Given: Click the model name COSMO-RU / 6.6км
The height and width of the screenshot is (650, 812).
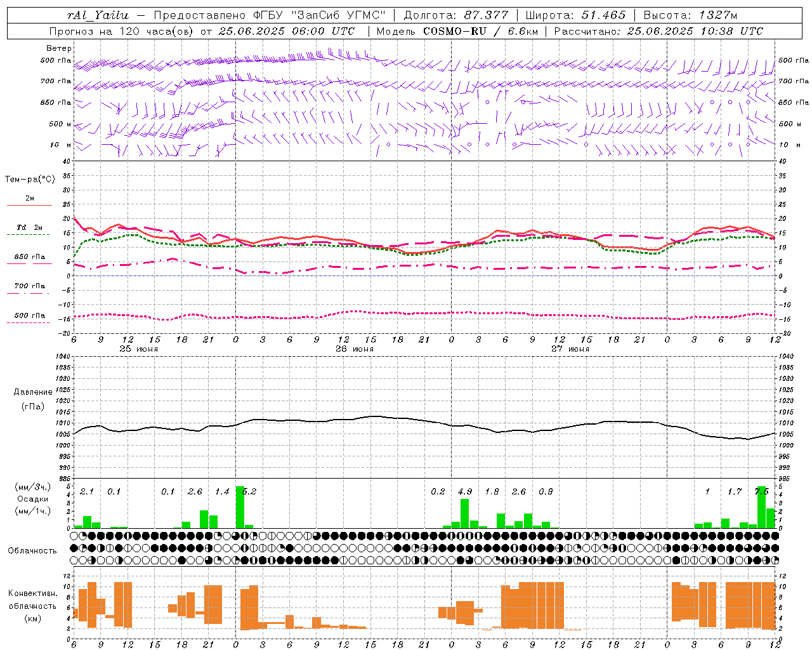Looking at the screenshot, I should tap(480, 31).
